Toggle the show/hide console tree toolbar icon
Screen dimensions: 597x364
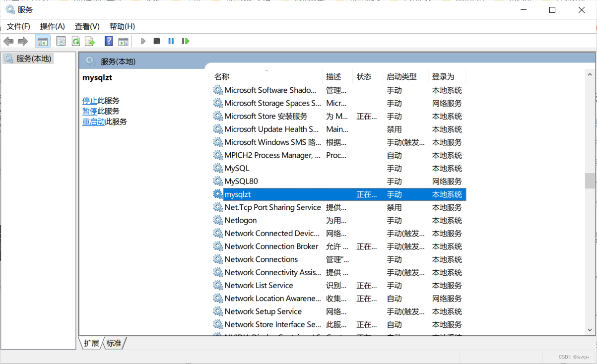pyautogui.click(x=43, y=41)
